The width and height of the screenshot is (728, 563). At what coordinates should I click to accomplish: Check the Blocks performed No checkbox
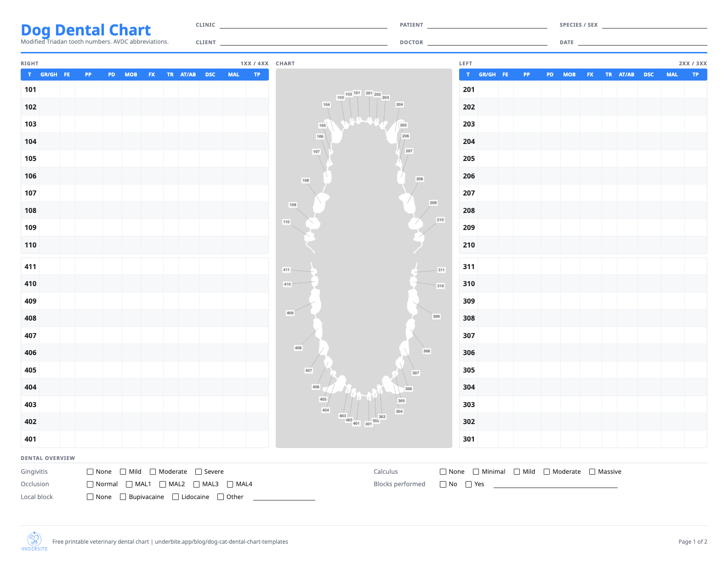(x=443, y=484)
